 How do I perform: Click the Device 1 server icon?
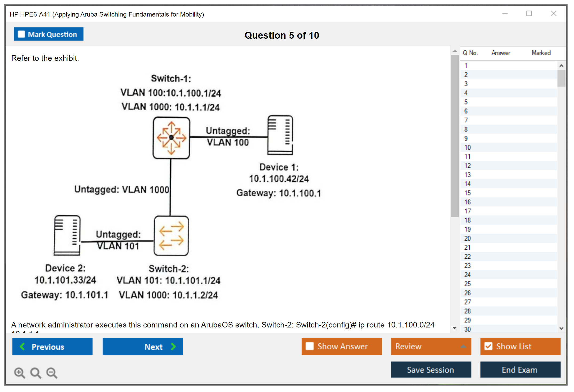click(x=280, y=135)
